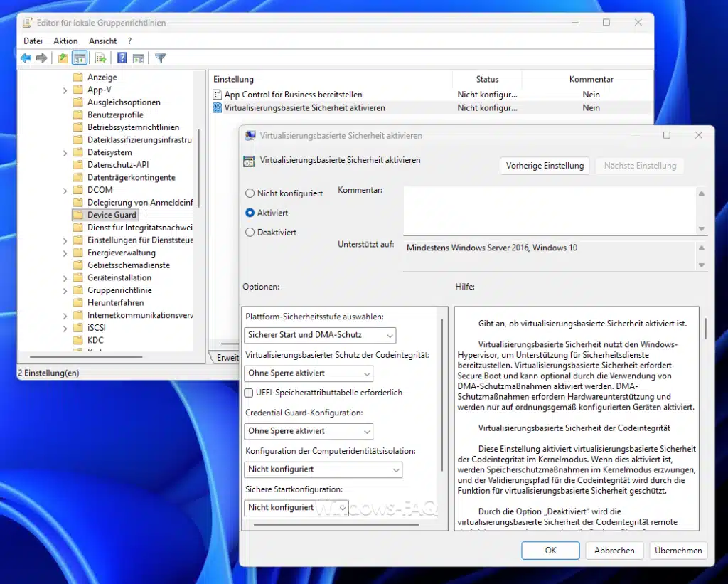Select the show/hide console tree toolbar icon

click(x=79, y=58)
